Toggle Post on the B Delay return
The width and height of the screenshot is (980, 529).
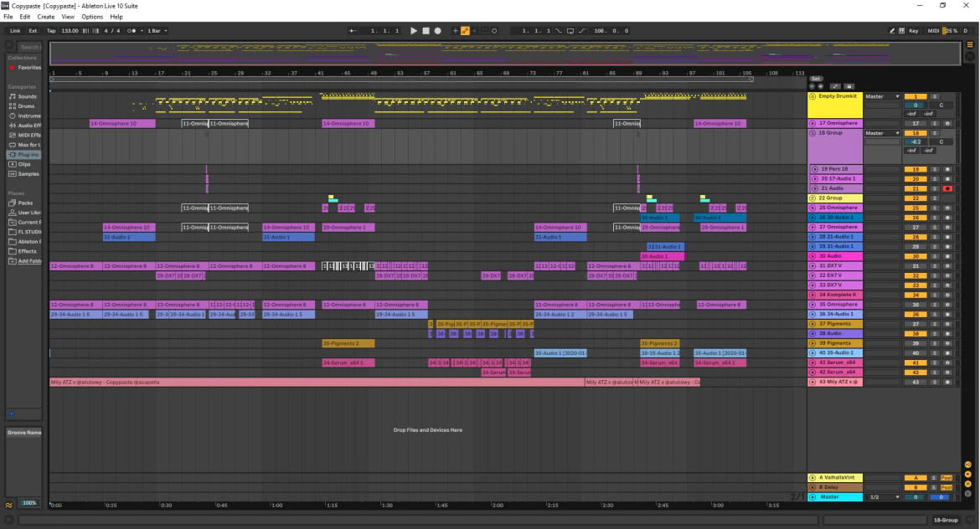[x=946, y=487]
